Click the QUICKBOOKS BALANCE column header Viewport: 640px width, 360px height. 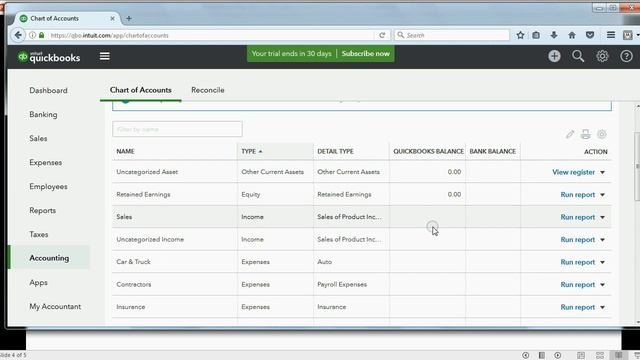[x=428, y=151]
